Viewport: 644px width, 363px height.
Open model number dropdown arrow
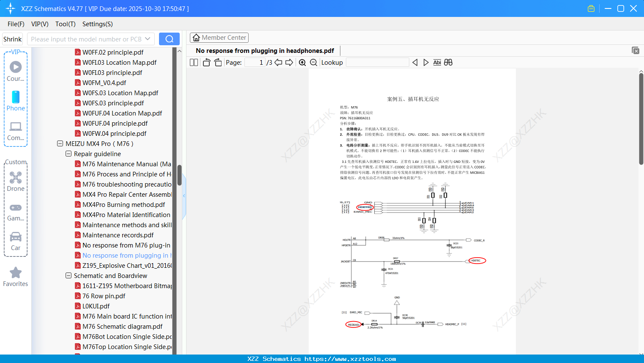[x=148, y=39]
